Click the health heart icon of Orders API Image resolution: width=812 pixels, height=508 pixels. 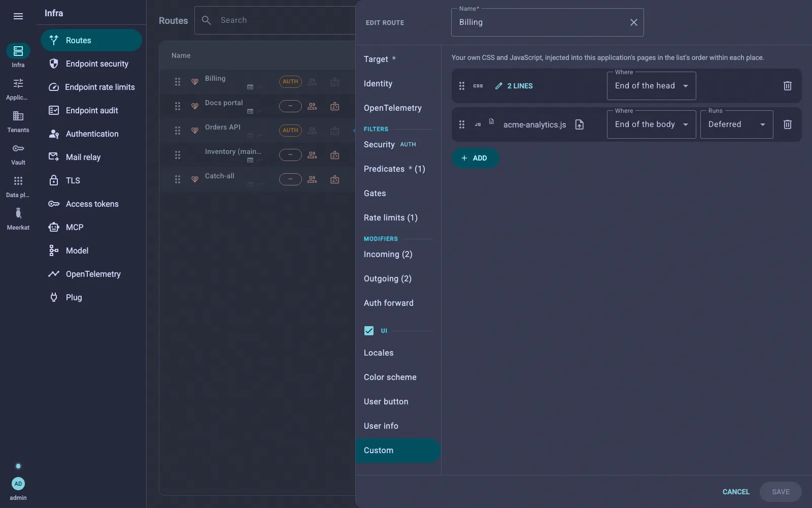194,131
